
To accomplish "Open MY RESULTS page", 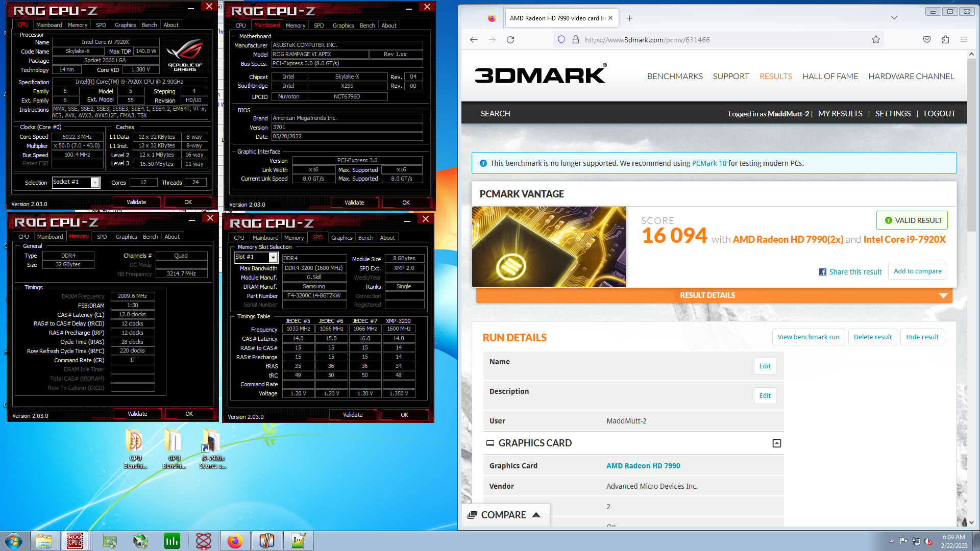I will (840, 114).
